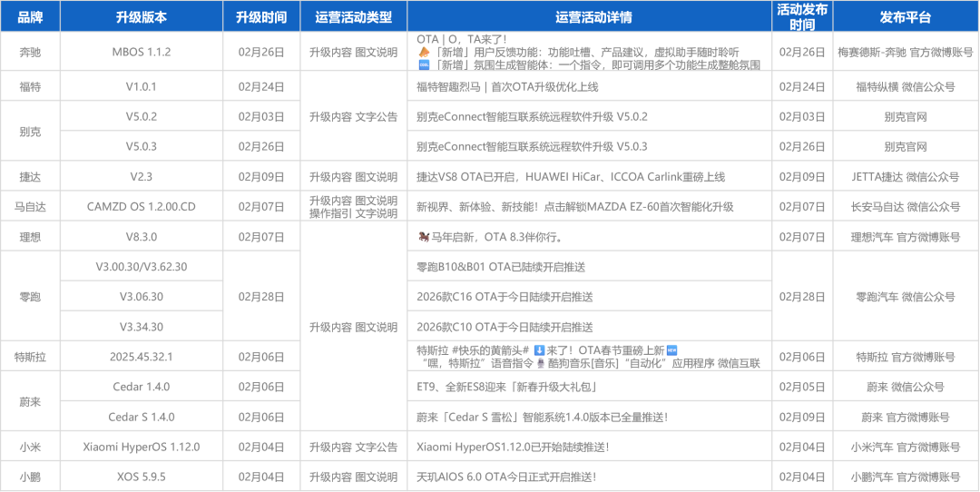
Task: Click 天玑AIOS 6.0 OTA今日正式开启推送 details
Action: (x=590, y=477)
